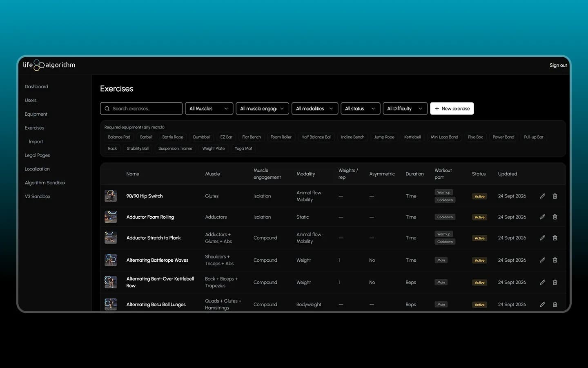The width and height of the screenshot is (588, 368).
Task: Delete the Adductor Stretch to Plank exercise
Action: (555, 238)
